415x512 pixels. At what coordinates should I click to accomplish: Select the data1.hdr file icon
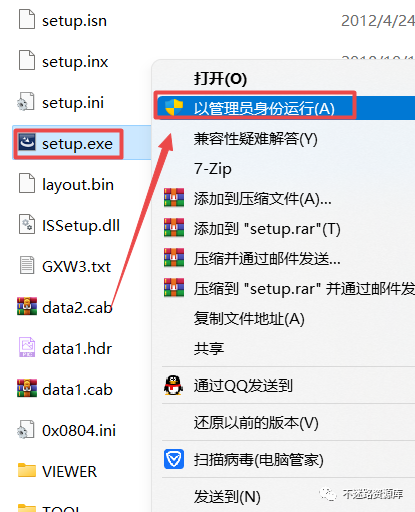coord(27,348)
